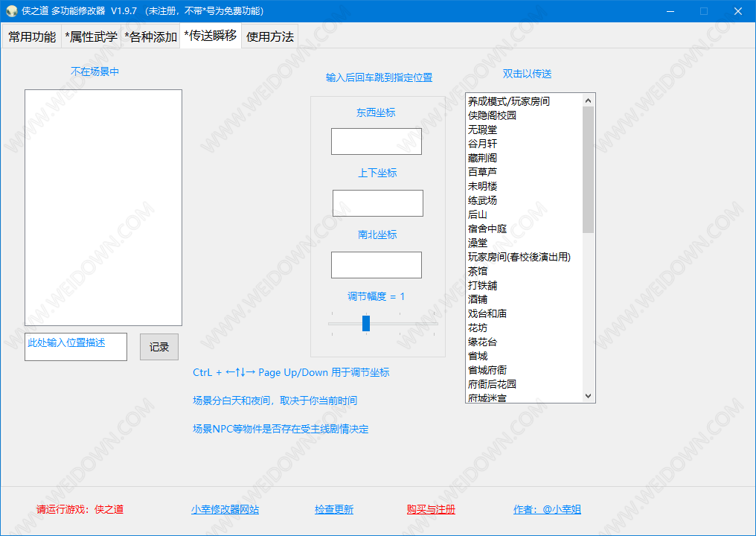
Task: Click the 不在场景中 status label
Action: pos(95,71)
